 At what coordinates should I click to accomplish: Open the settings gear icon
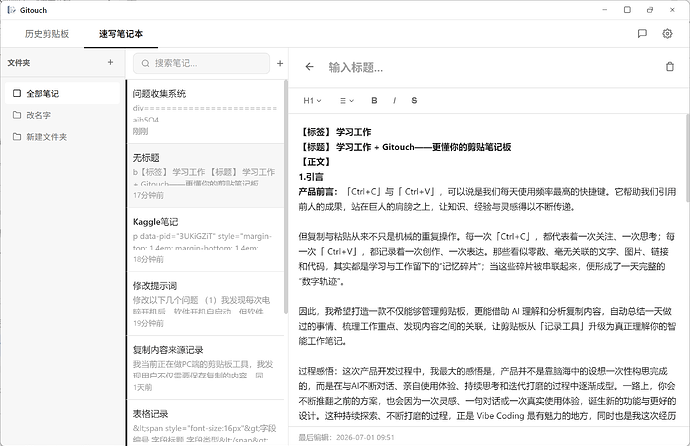[667, 33]
